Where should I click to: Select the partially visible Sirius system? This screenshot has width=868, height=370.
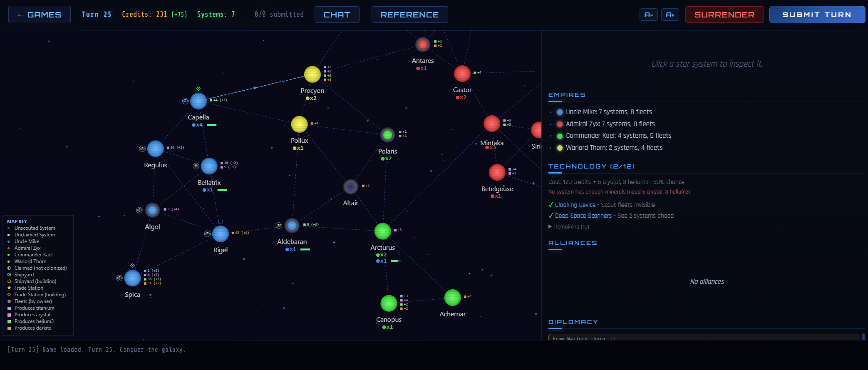tap(537, 130)
